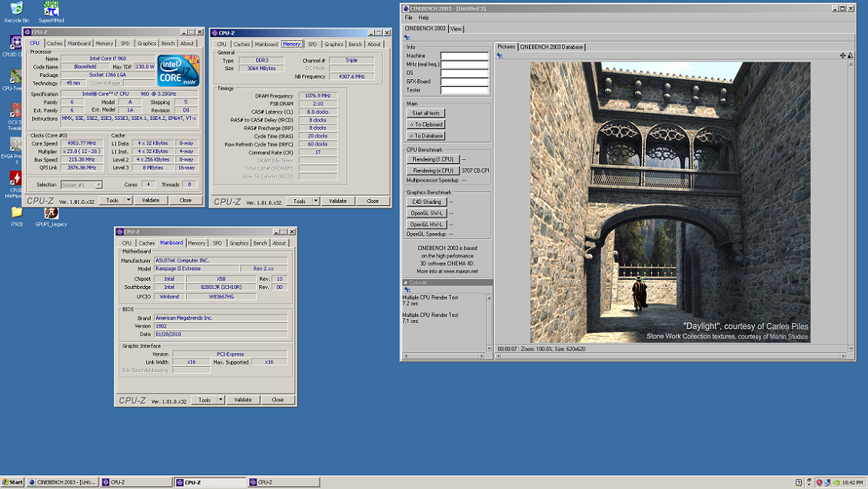The width and height of the screenshot is (868, 489).
Task: Click the pin icon under the CINEBENCH 2003 tab
Action: [x=407, y=38]
